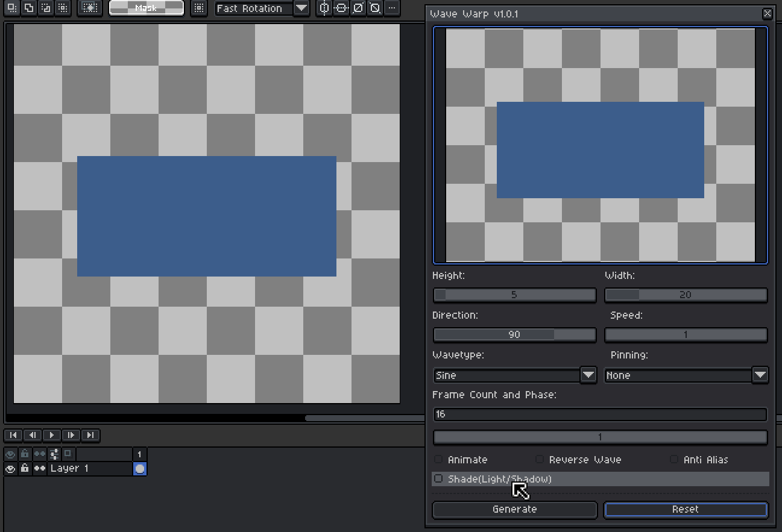Go to the last frame
This screenshot has height=532, width=782.
pos(90,435)
